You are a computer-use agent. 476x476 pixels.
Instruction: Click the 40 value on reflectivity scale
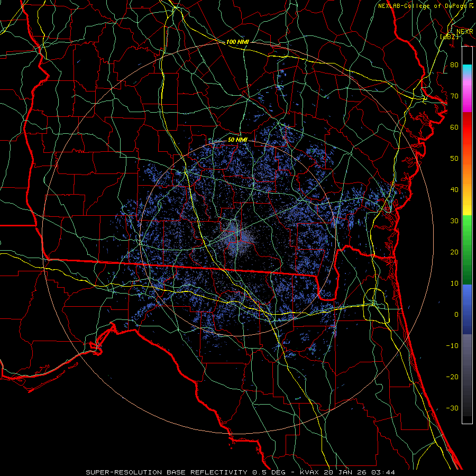tap(454, 190)
